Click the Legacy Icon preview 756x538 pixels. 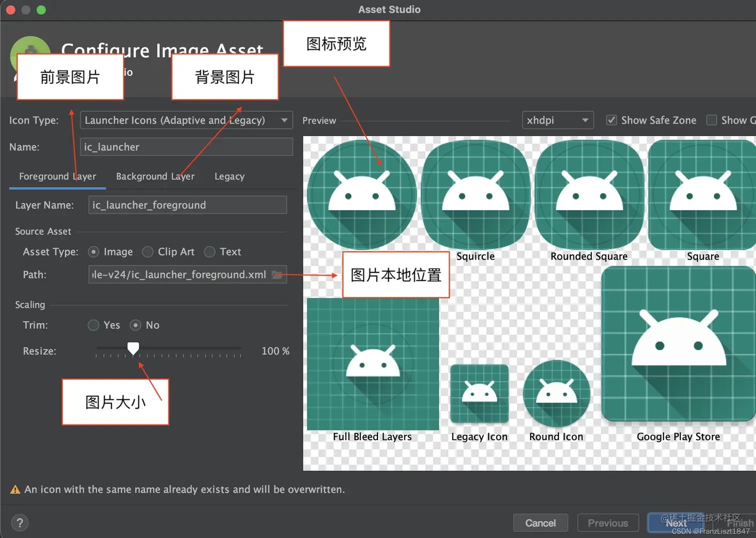click(x=479, y=394)
